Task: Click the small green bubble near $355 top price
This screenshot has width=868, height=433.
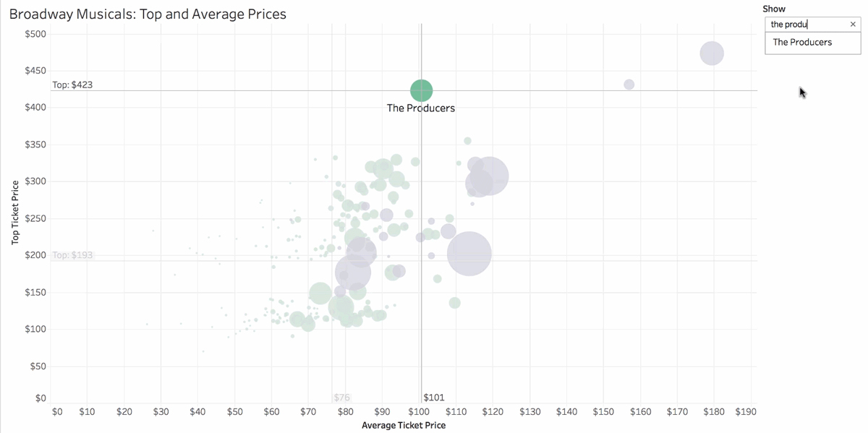Action: point(467,141)
